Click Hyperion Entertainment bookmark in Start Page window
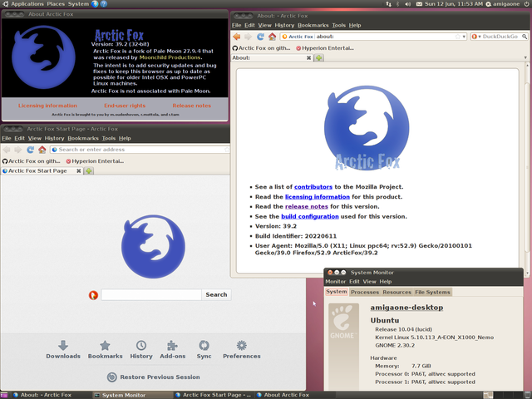This screenshot has width=532, height=399. [x=95, y=161]
